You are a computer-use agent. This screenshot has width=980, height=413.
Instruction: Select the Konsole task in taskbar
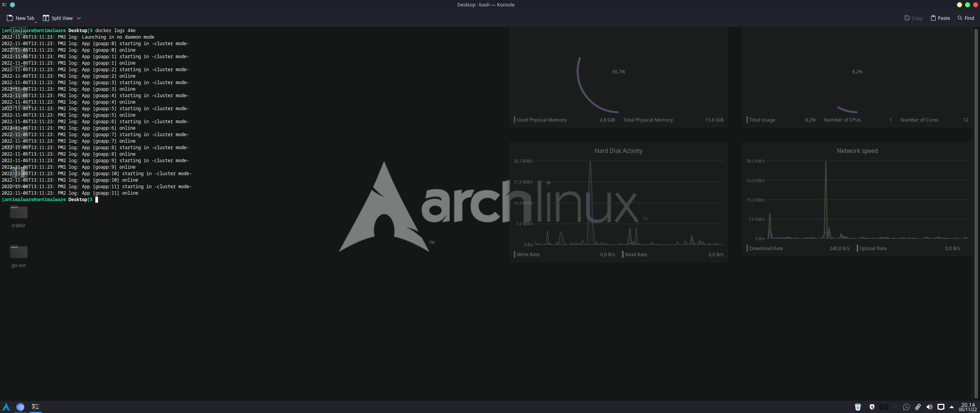click(35, 407)
